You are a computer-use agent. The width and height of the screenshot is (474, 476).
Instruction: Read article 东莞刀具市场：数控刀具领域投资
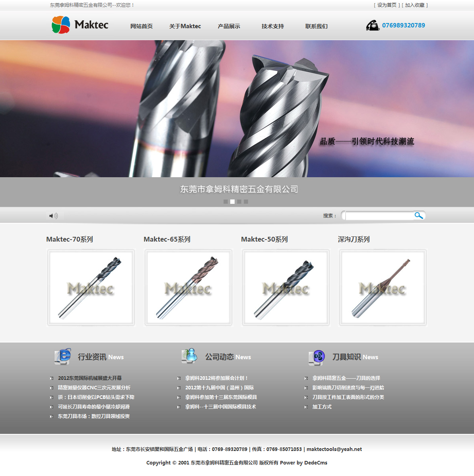point(94,416)
